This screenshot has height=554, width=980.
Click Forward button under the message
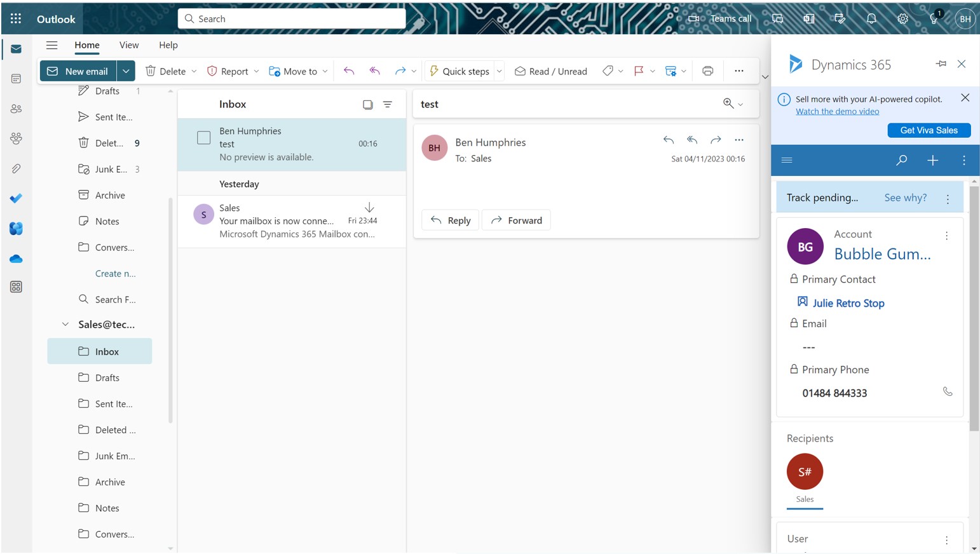pos(516,220)
